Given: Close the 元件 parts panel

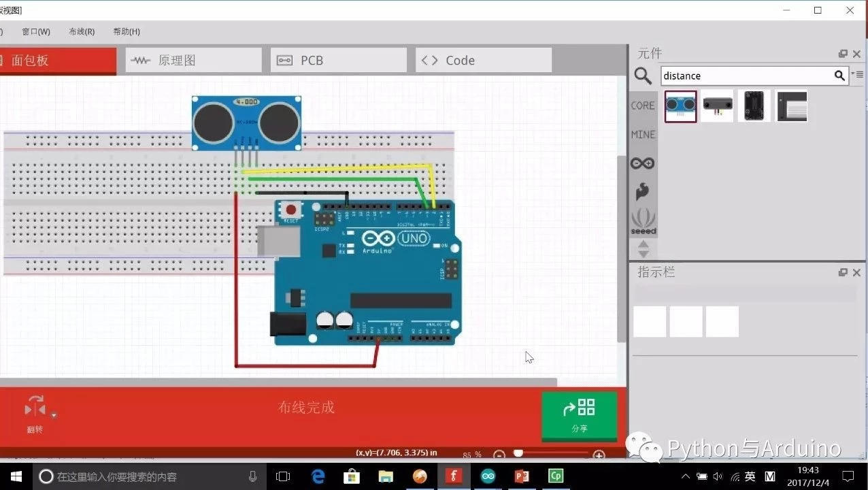Looking at the screenshot, I should (x=856, y=54).
